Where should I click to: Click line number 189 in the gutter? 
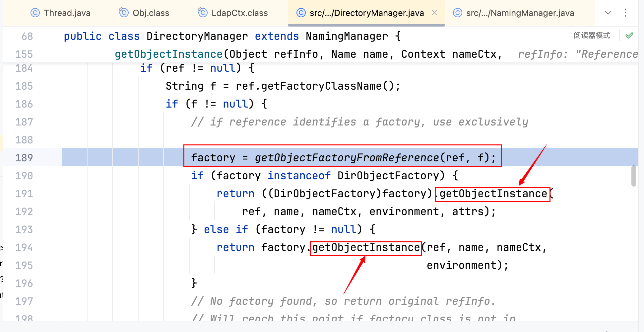click(x=24, y=158)
